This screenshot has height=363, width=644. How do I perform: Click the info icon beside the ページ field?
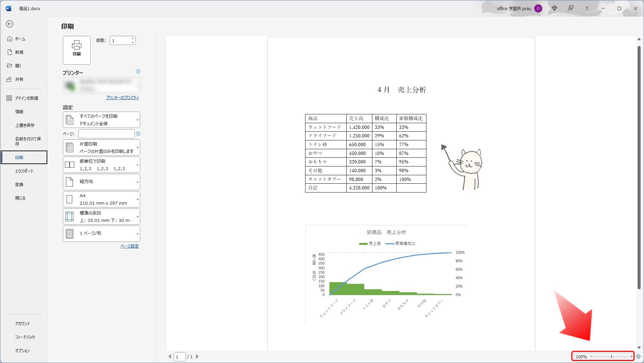pyautogui.click(x=138, y=134)
